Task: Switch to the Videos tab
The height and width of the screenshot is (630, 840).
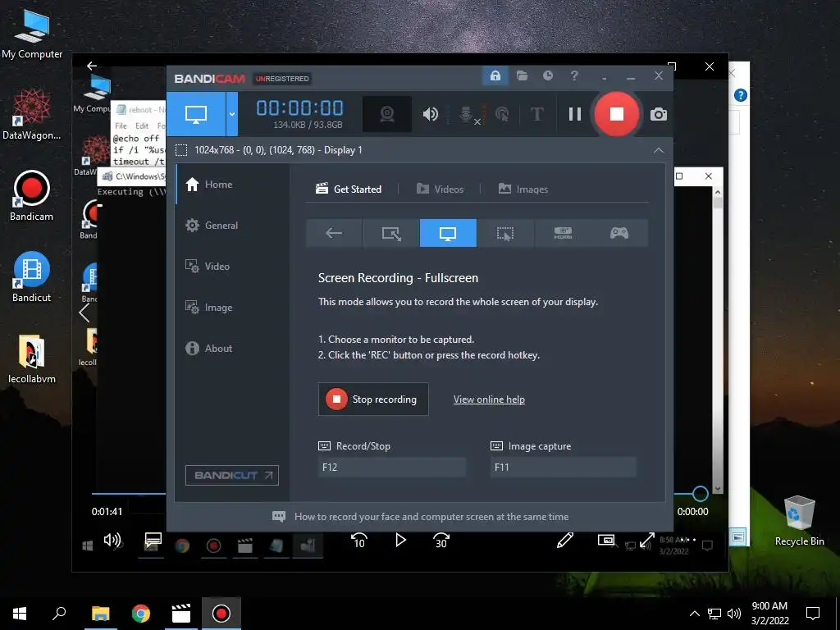Action: coord(441,189)
